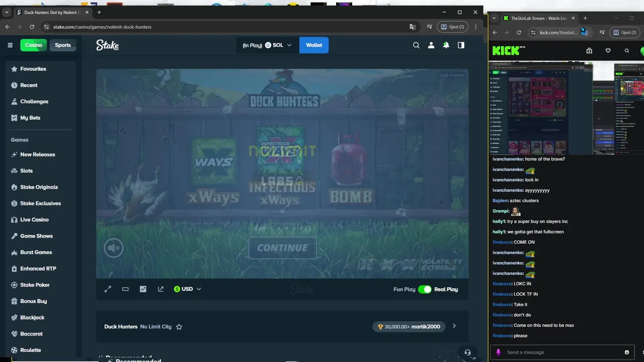The image size is (644, 362).
Task: Open the live support headset icon
Action: tap(467, 352)
